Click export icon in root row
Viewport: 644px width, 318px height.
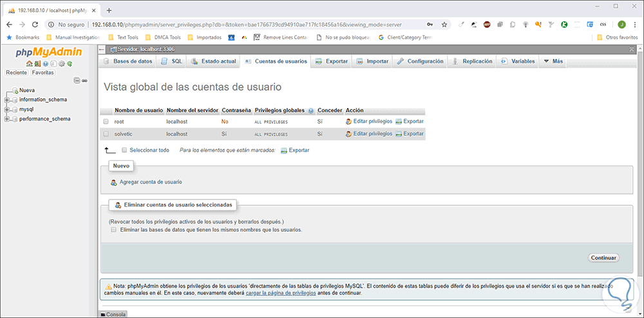[399, 122]
